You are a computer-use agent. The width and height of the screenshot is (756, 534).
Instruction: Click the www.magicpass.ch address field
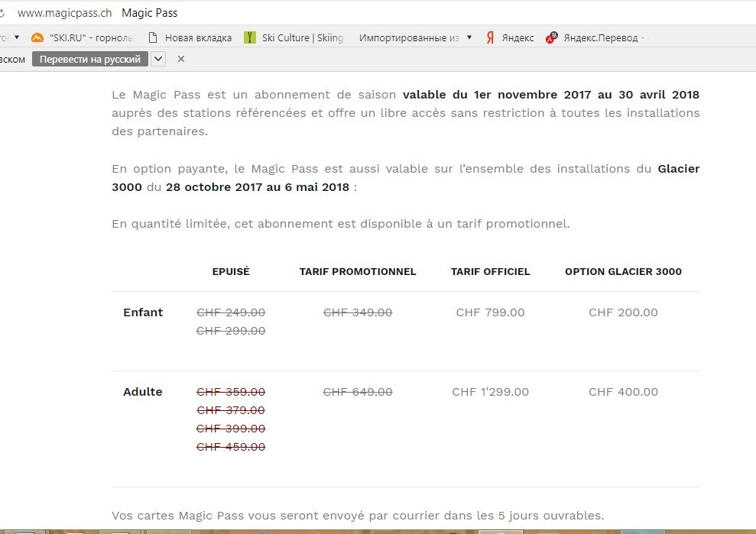point(64,13)
